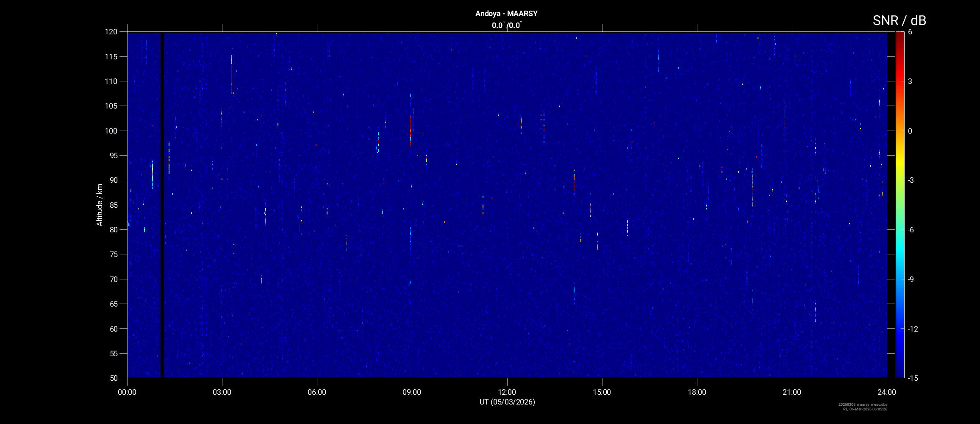Click the colorbar tick label 3
Viewport: 980px width, 424px height.
point(910,81)
